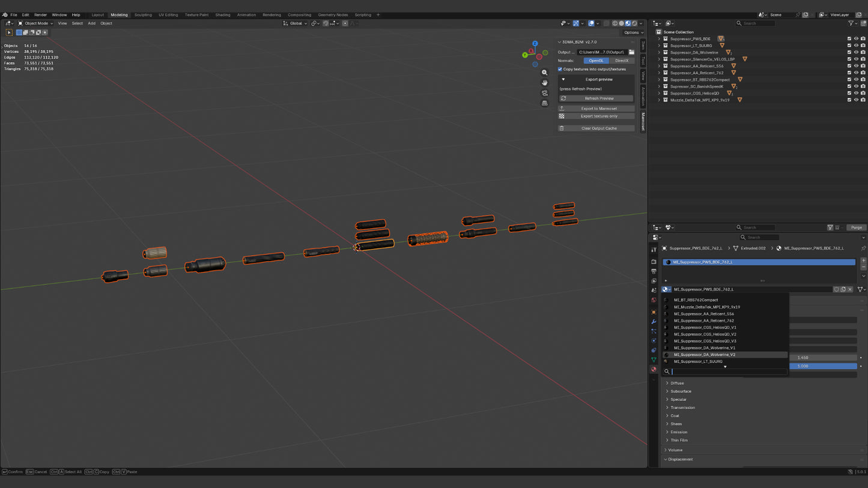Add a material slot with the plus button
Image resolution: width=868 pixels, height=488 pixels.
(x=863, y=261)
